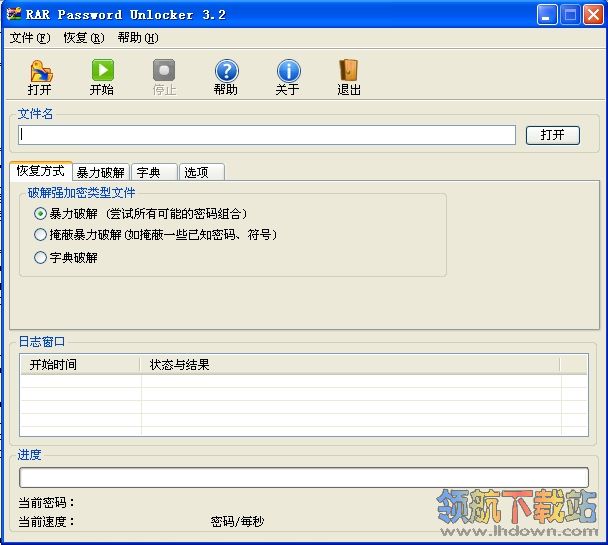Minimize the RAR Password Unlocker window
The width and height of the screenshot is (608, 545).
tap(546, 15)
